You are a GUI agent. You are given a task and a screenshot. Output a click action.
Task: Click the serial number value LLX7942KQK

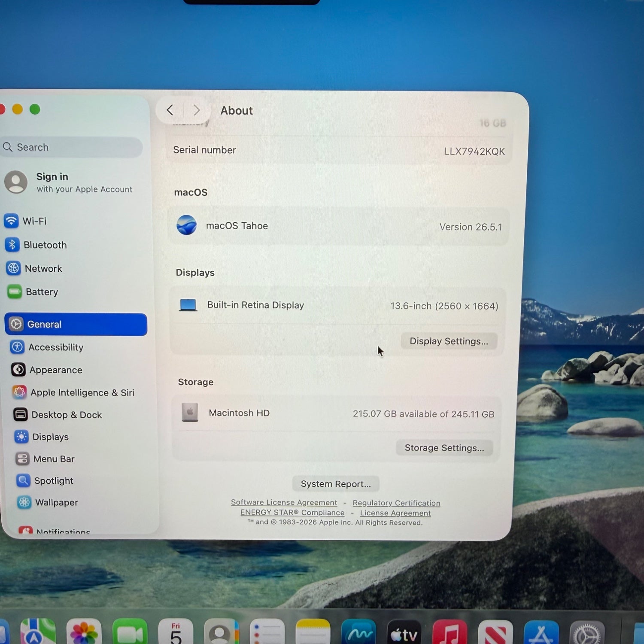[474, 151]
